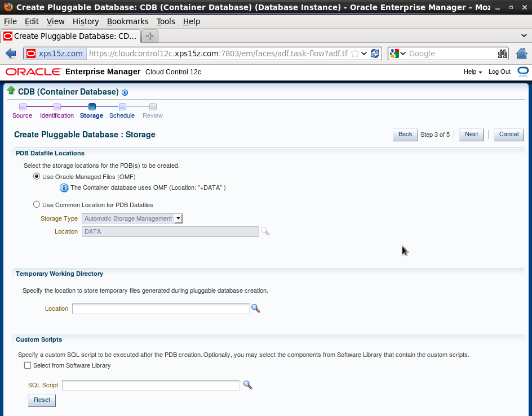Select Use Oracle Managed Files (OMF) radio
Screen dimensions: 532x416
pyautogui.click(x=36, y=177)
